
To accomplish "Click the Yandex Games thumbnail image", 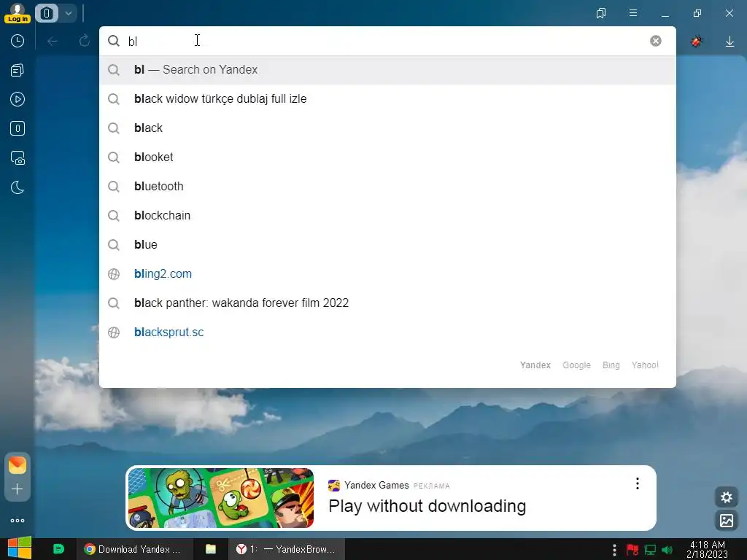I will (x=220, y=498).
